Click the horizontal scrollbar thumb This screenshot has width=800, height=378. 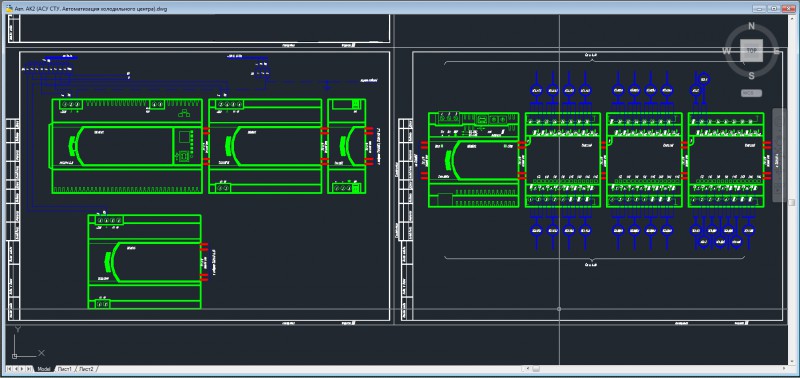[536, 369]
